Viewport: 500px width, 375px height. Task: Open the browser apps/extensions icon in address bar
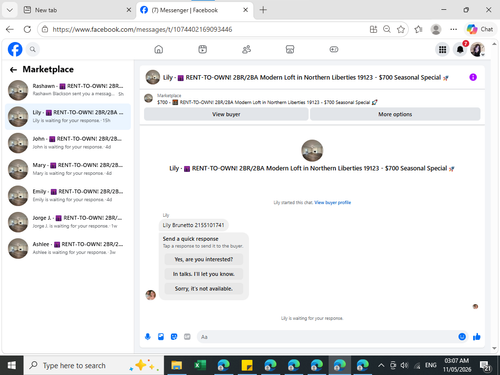coord(373,29)
